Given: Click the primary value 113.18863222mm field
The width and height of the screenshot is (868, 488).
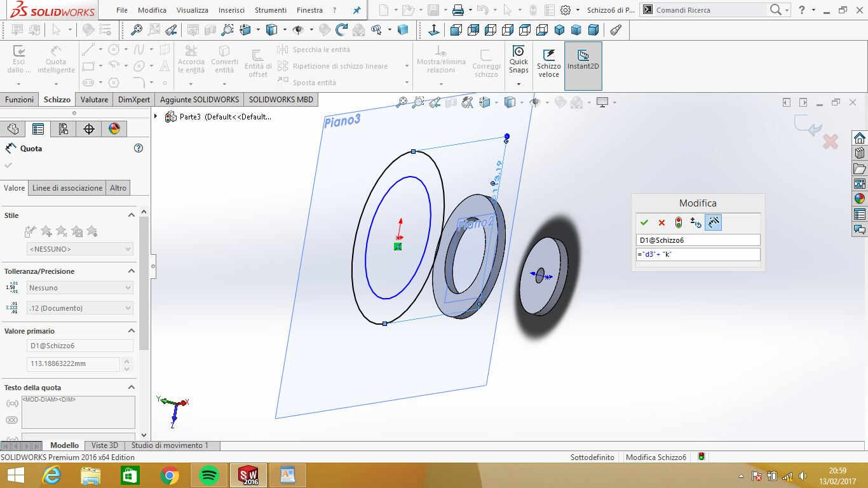Looking at the screenshot, I should 73,364.
